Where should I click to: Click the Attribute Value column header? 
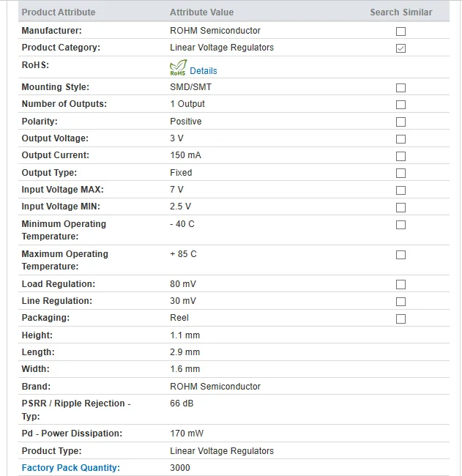202,12
